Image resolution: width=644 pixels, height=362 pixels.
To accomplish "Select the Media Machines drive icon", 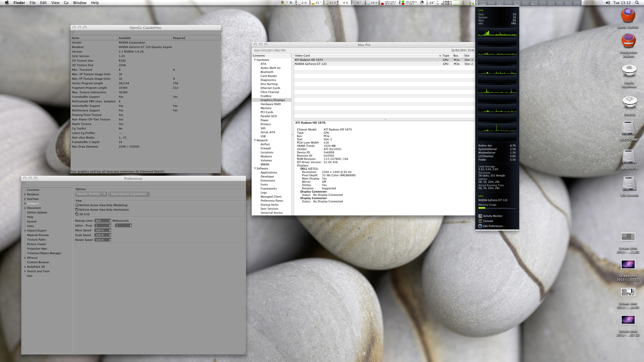I will coord(629,71).
